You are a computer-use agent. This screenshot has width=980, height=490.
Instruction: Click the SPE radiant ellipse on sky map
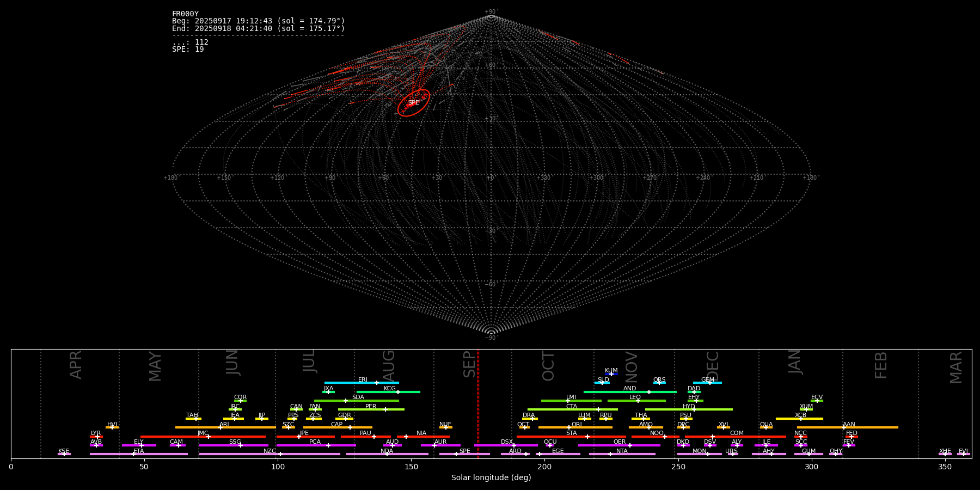point(414,103)
